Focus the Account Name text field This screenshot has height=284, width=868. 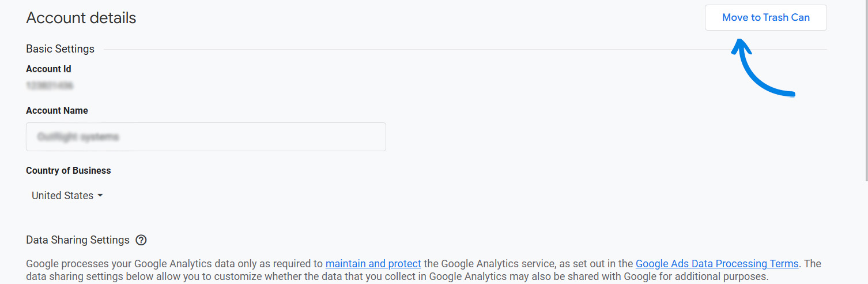(206, 137)
